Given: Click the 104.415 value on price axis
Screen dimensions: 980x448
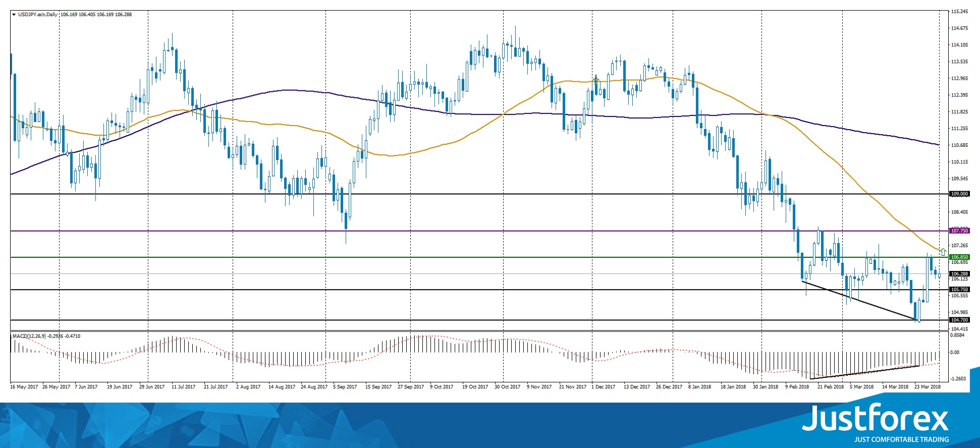Looking at the screenshot, I should tap(959, 329).
